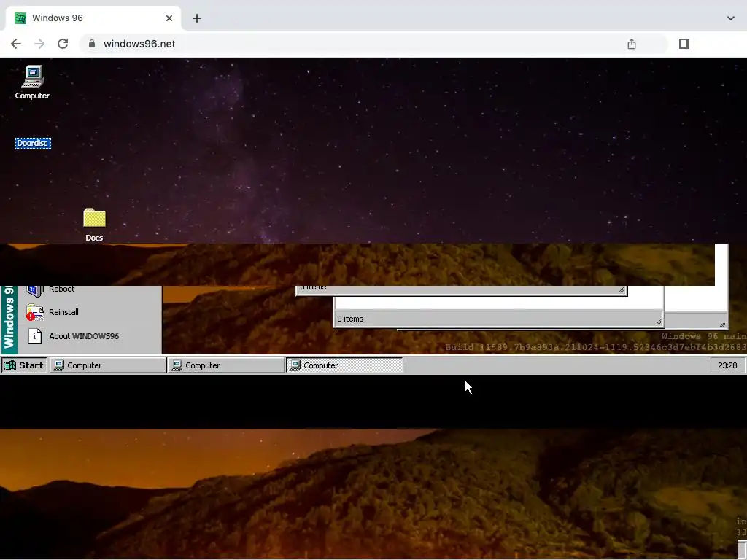This screenshot has width=747, height=560.
Task: Reload the windows96.net page
Action: pyautogui.click(x=63, y=44)
